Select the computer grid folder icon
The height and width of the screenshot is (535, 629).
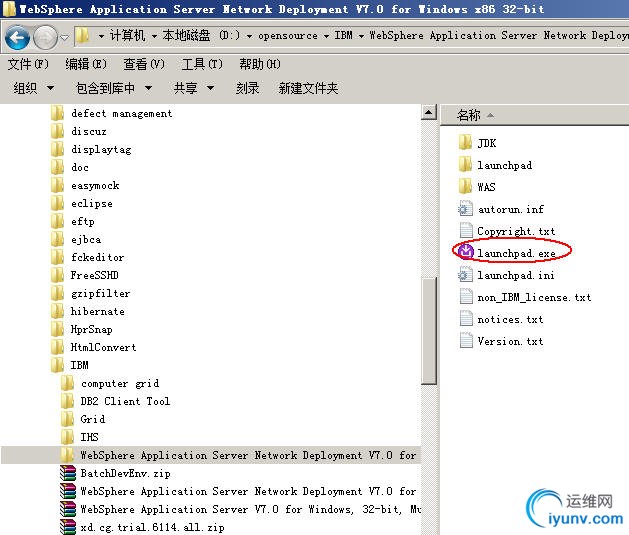point(67,383)
